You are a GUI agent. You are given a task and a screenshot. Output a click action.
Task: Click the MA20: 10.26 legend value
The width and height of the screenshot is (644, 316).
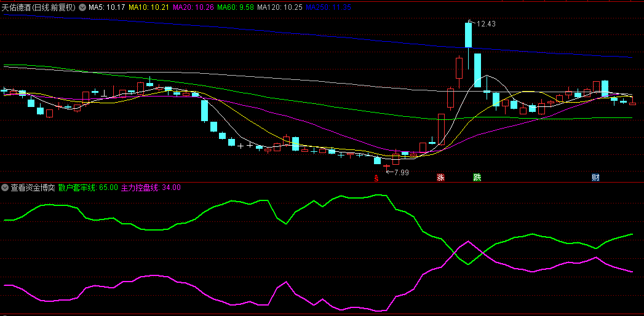pyautogui.click(x=193, y=7)
